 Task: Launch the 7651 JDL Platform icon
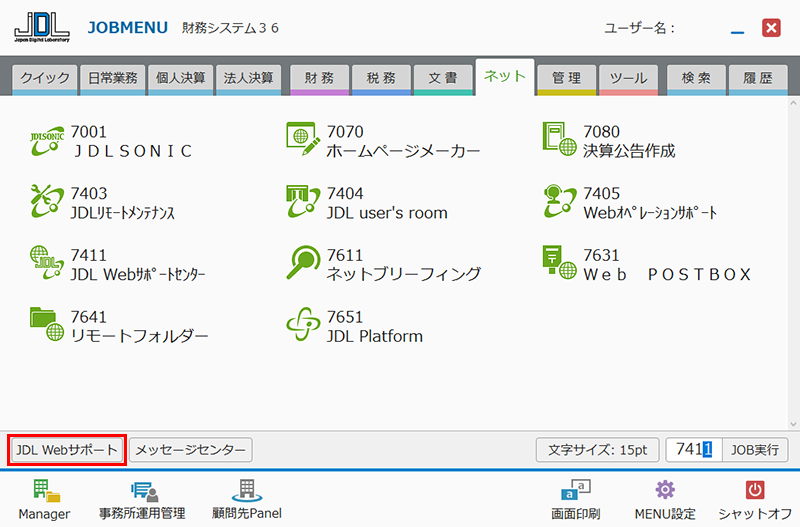pos(303,324)
